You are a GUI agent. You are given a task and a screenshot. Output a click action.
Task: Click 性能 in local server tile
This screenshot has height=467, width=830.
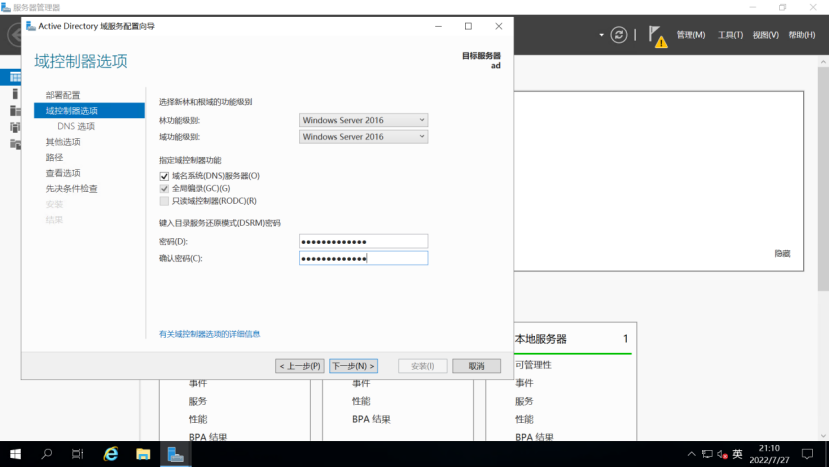point(524,419)
